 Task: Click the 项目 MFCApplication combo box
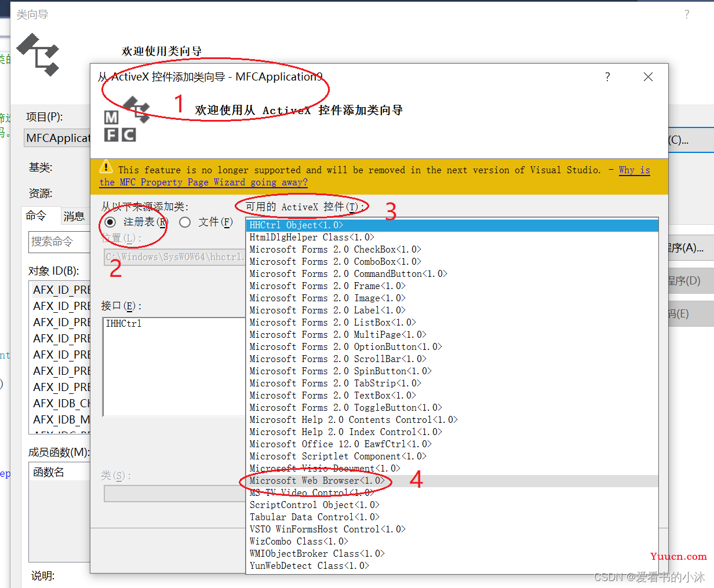tap(58, 138)
